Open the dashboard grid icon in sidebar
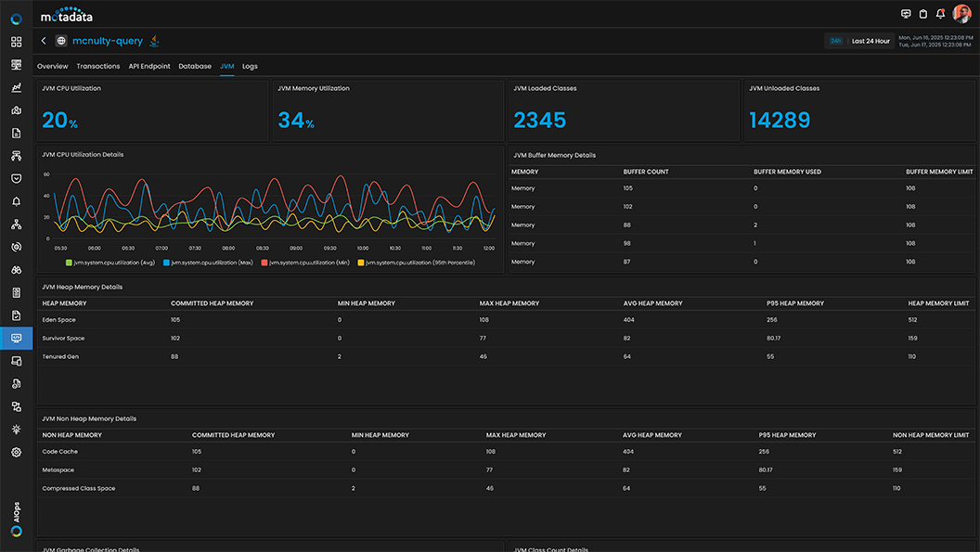This screenshot has width=980, height=552. click(17, 42)
